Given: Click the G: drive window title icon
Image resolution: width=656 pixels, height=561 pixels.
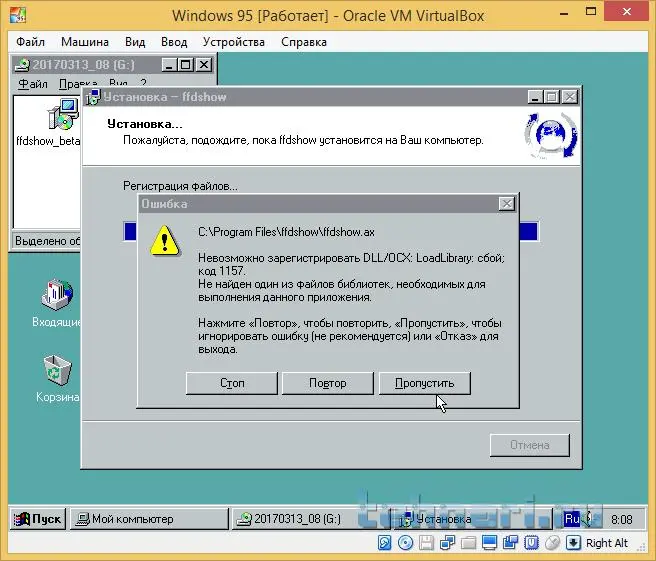Looking at the screenshot, I should coord(22,65).
